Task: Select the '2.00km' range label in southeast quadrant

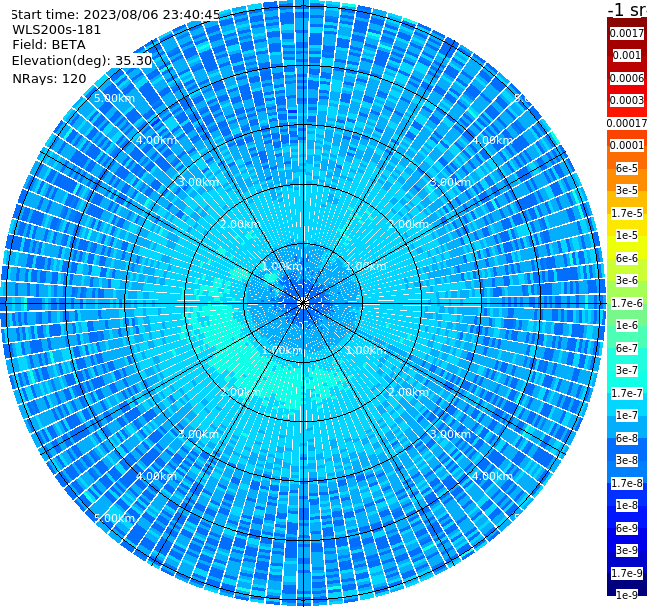Action: click(408, 392)
